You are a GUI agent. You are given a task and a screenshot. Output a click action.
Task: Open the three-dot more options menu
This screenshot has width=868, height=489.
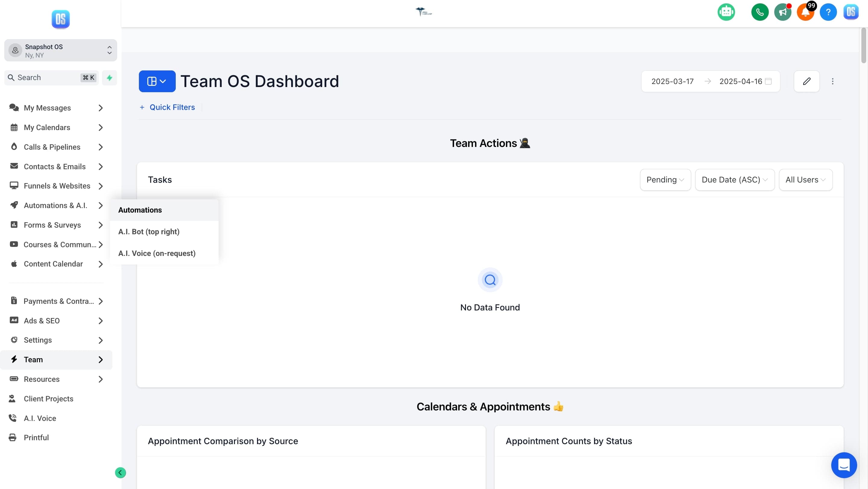click(x=832, y=81)
